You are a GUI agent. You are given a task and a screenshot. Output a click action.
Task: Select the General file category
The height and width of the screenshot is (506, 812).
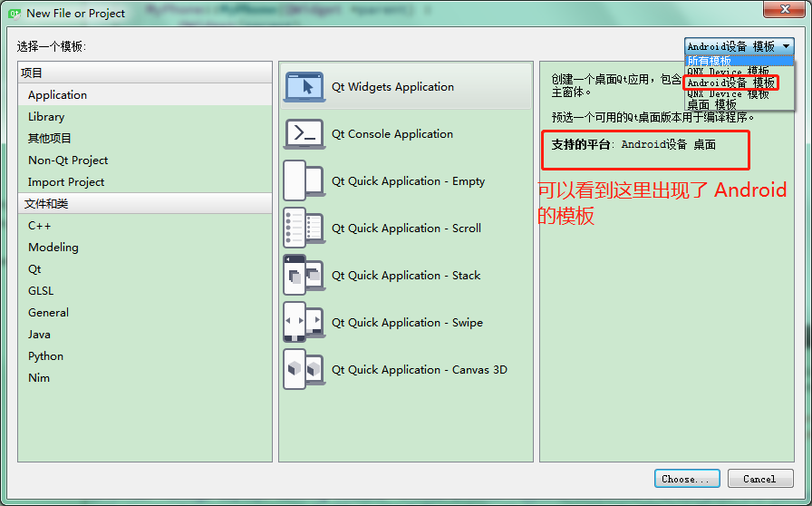click(145, 313)
